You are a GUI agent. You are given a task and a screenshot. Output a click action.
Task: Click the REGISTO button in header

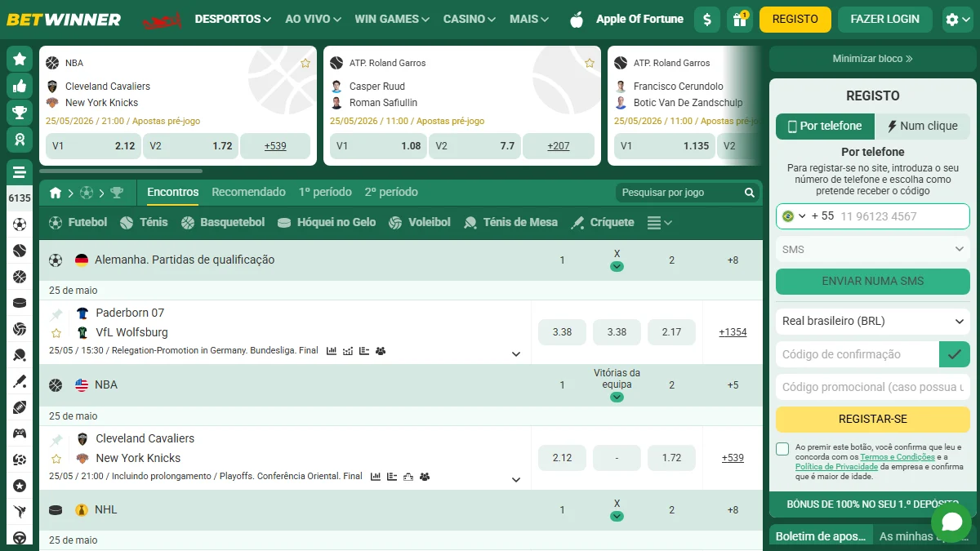pos(795,20)
